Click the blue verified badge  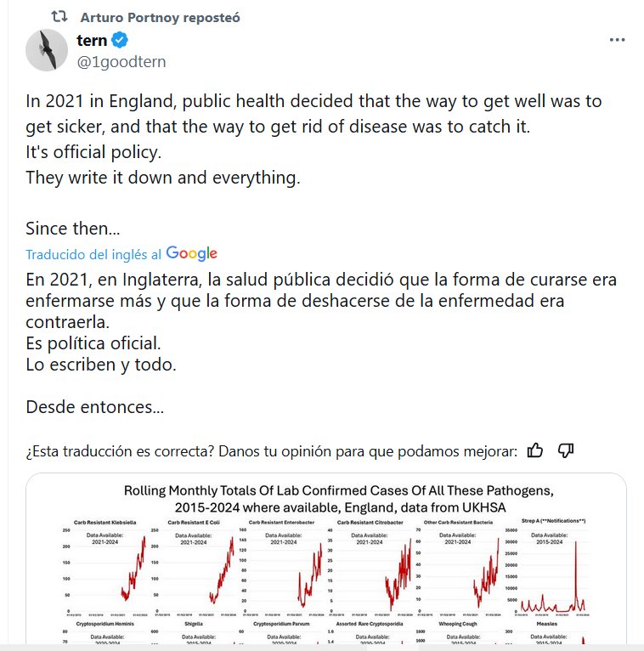point(121,41)
